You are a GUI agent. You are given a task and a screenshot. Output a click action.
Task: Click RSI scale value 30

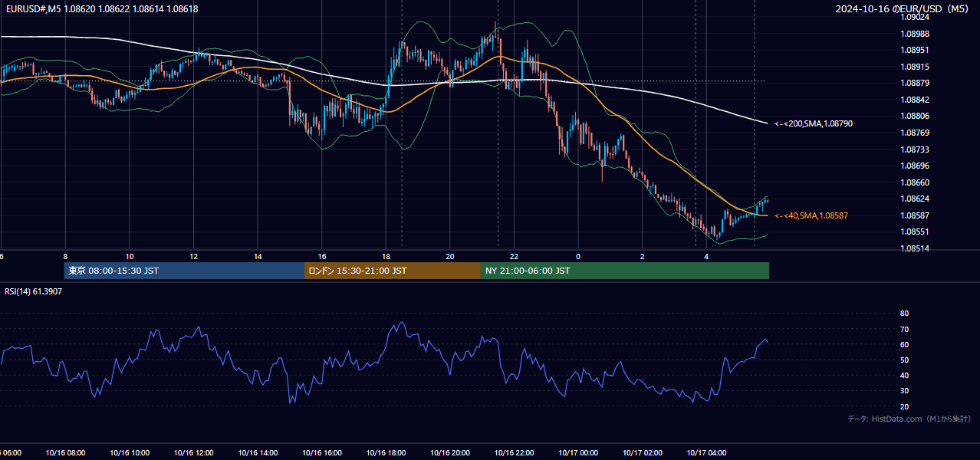(x=904, y=391)
